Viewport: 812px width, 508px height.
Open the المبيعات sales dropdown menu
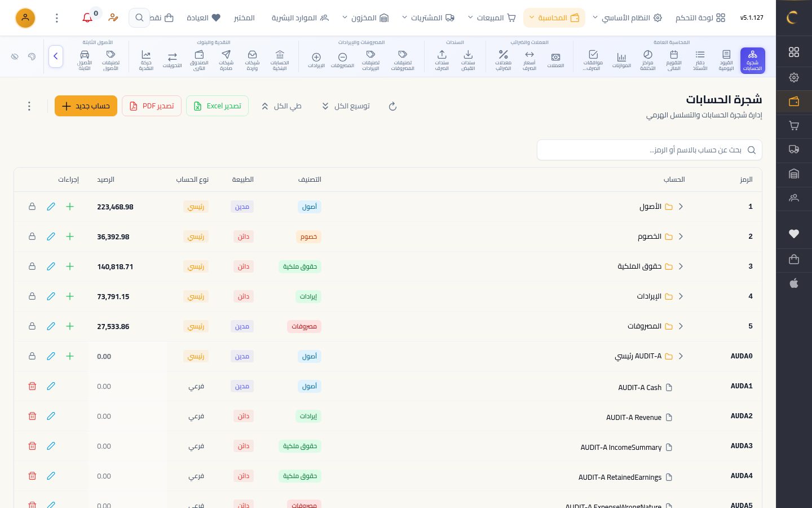coord(492,18)
